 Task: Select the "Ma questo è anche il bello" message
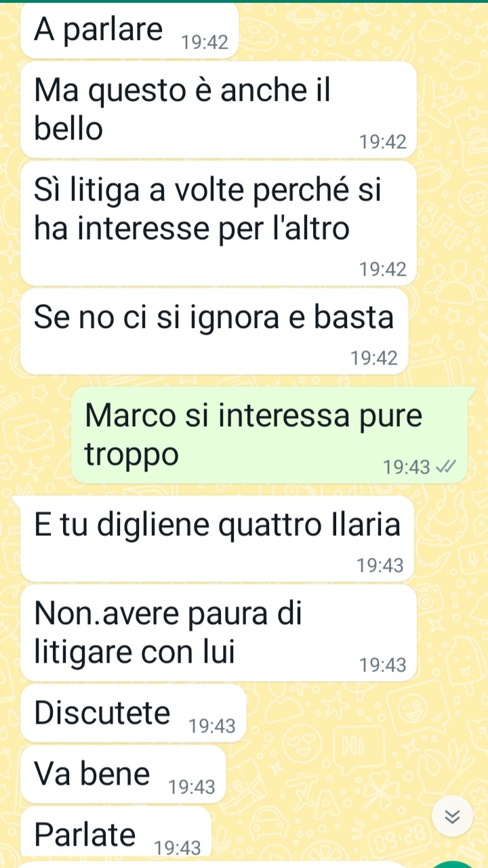pos(218,110)
